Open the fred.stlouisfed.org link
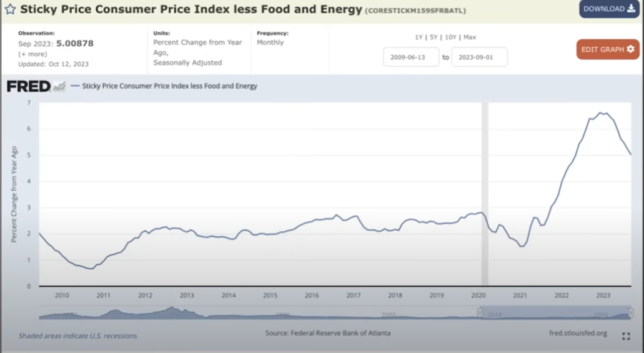 (578, 333)
